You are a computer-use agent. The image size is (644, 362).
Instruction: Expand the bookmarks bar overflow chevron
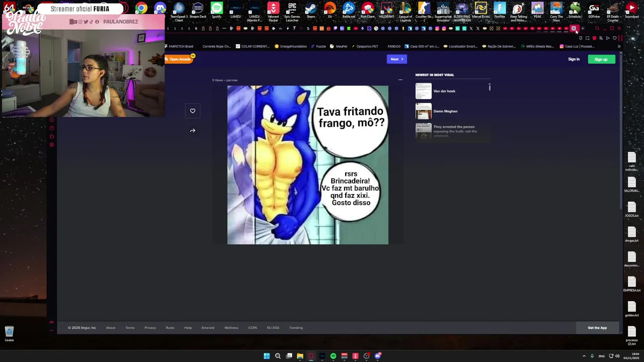point(619,46)
